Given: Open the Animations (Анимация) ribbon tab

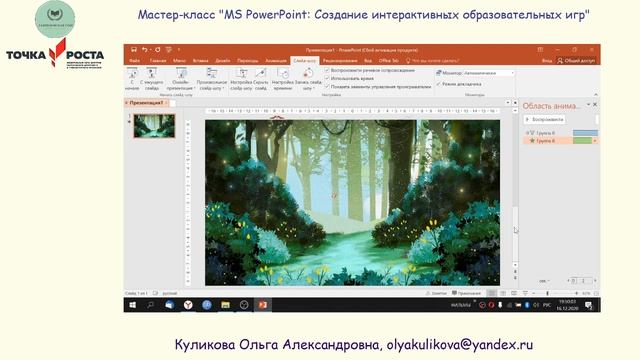Looking at the screenshot, I should click(x=276, y=60).
